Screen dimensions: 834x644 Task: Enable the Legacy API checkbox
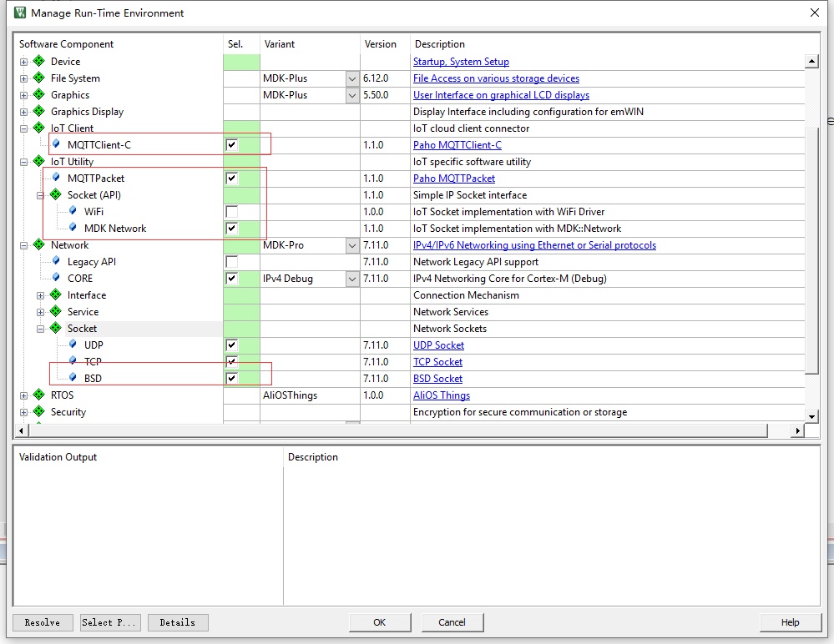click(x=231, y=261)
